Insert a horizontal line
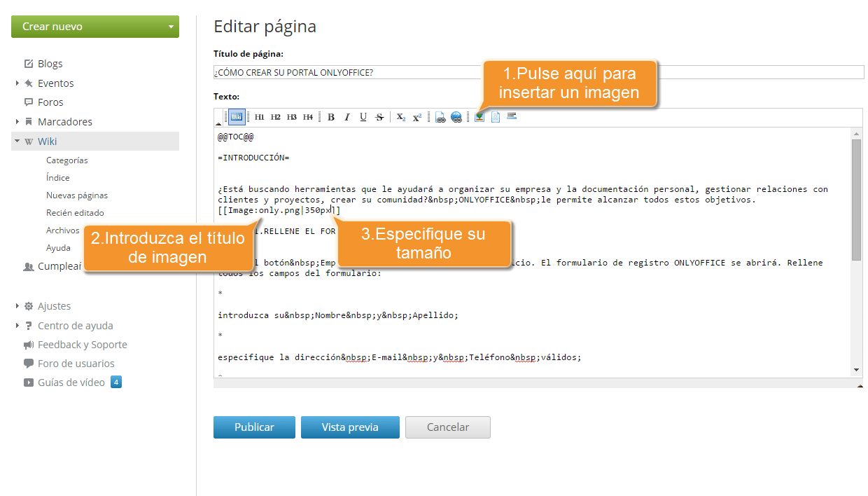This screenshot has width=868, height=496. (512, 116)
